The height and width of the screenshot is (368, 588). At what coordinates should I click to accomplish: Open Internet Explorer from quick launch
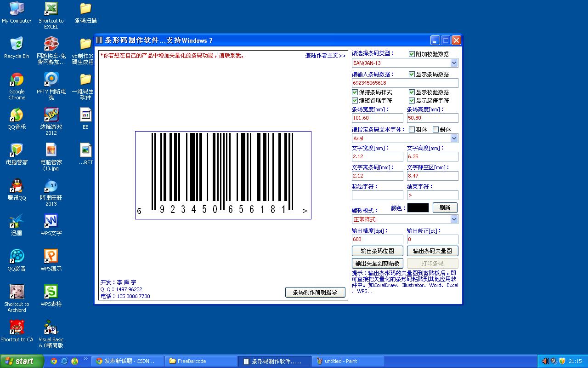pyautogui.click(x=64, y=361)
